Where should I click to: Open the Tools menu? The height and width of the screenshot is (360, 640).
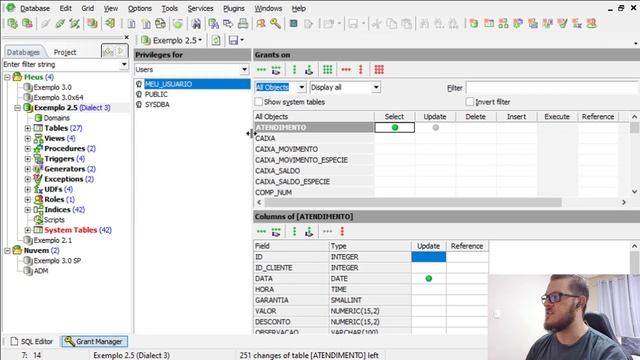point(169,8)
